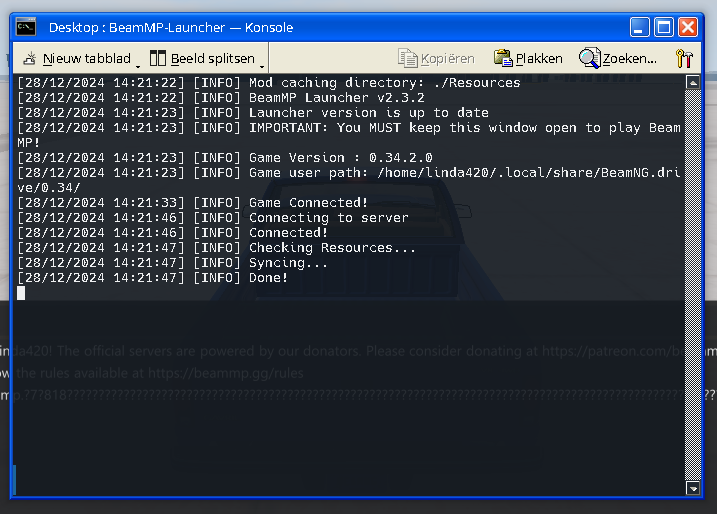Click the scrollbar up arrow
Viewport: 717px width, 514px height.
point(693,82)
